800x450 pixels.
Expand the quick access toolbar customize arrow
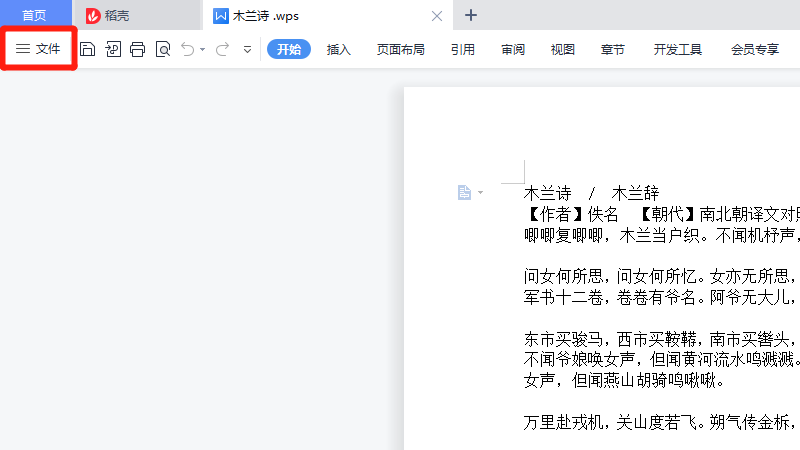pos(247,49)
